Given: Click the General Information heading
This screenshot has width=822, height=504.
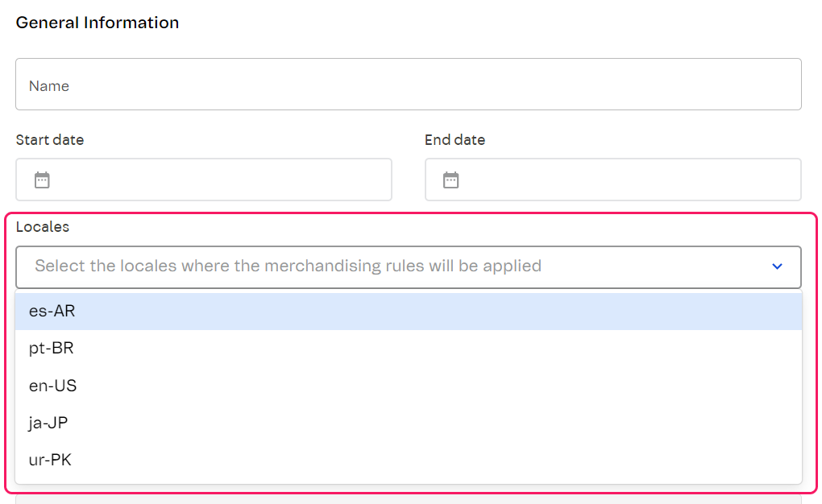Looking at the screenshot, I should coord(98,23).
